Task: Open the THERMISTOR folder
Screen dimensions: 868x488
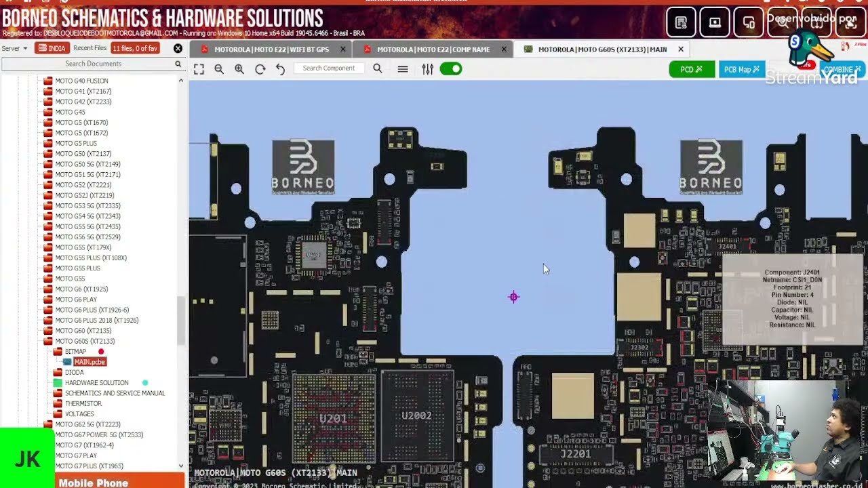Action: [83, 404]
